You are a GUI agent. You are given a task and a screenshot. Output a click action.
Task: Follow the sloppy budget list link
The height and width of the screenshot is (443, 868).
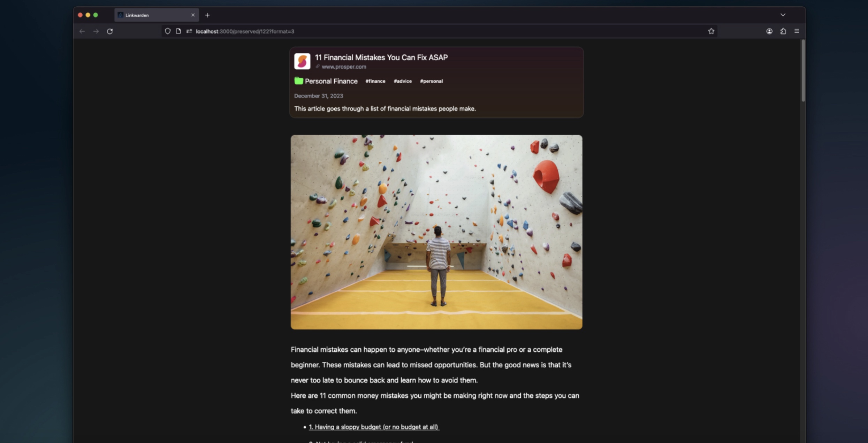(x=374, y=427)
